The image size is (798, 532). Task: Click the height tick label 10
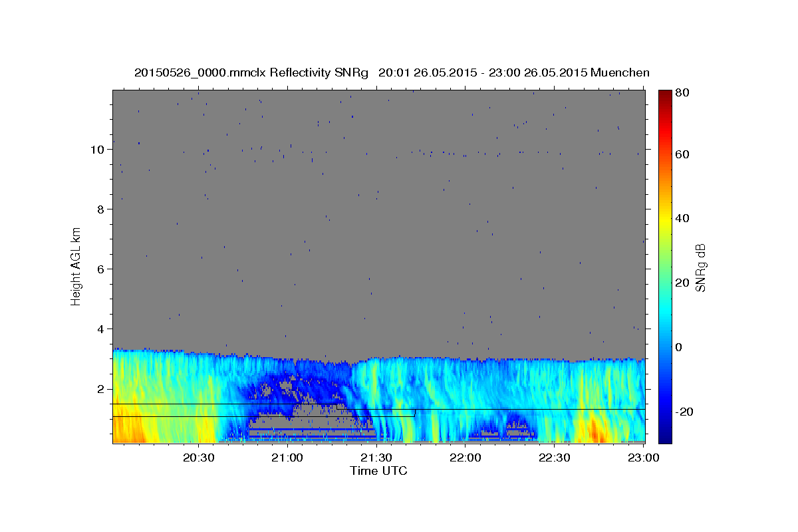(98, 150)
